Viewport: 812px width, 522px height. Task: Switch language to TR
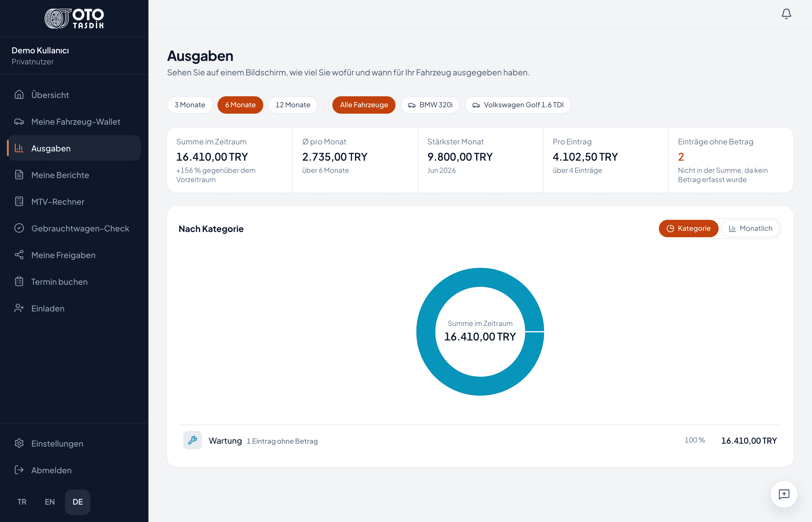click(22, 502)
